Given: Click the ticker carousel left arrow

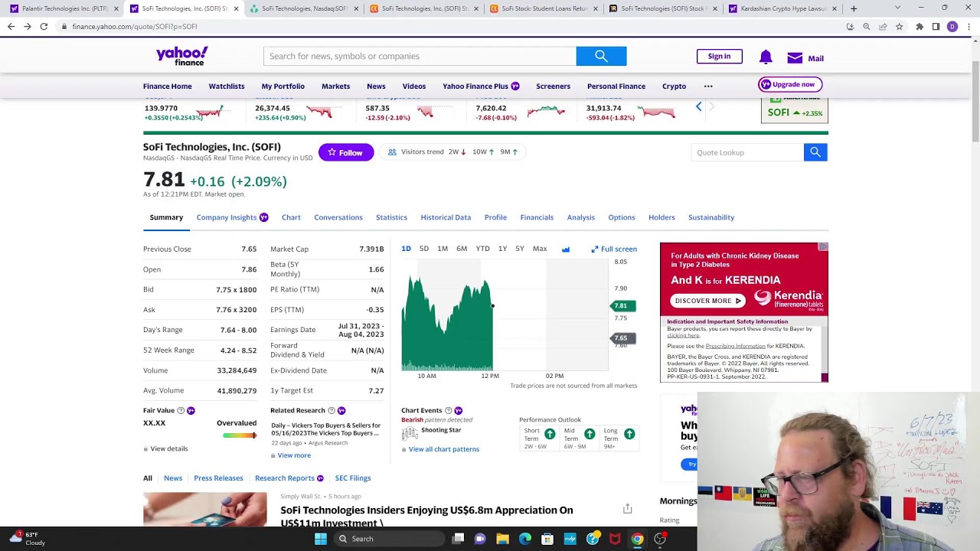Looking at the screenshot, I should 698,107.
